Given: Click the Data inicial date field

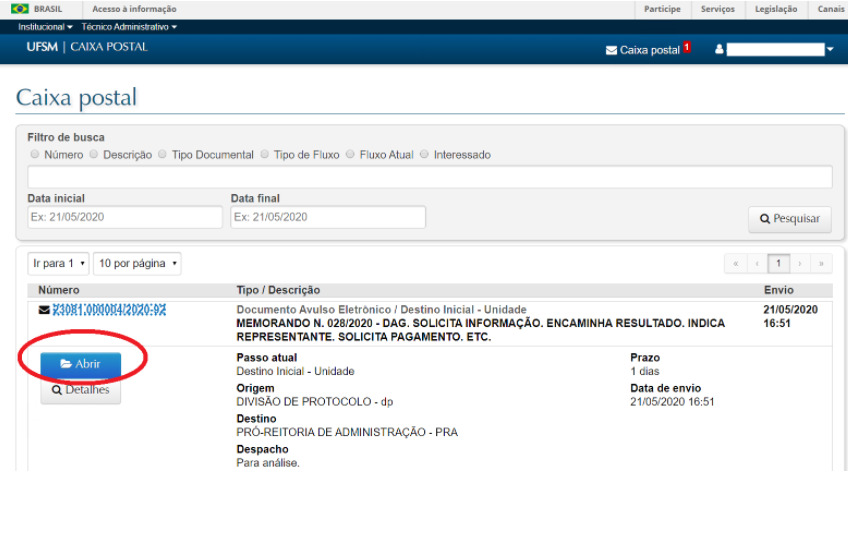Looking at the screenshot, I should click(125, 217).
